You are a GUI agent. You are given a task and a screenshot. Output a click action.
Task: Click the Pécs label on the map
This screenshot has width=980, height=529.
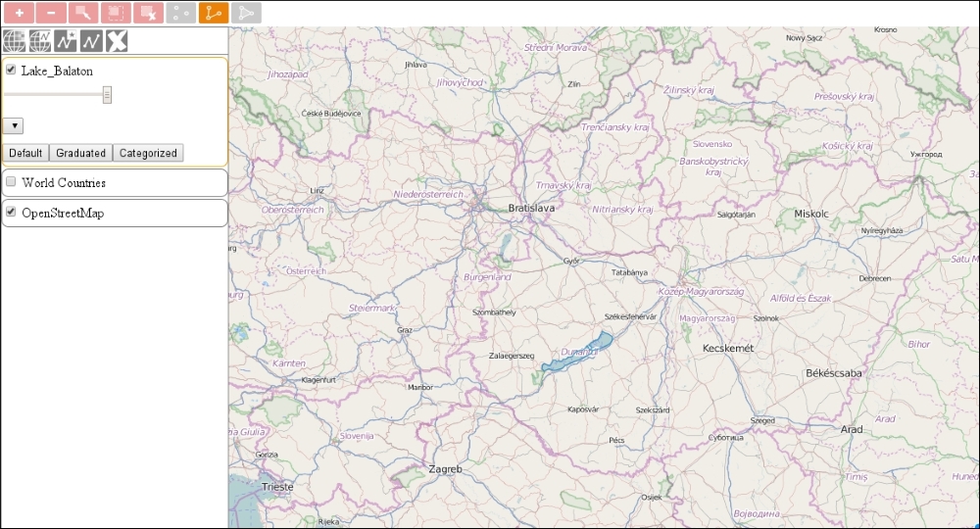616,440
